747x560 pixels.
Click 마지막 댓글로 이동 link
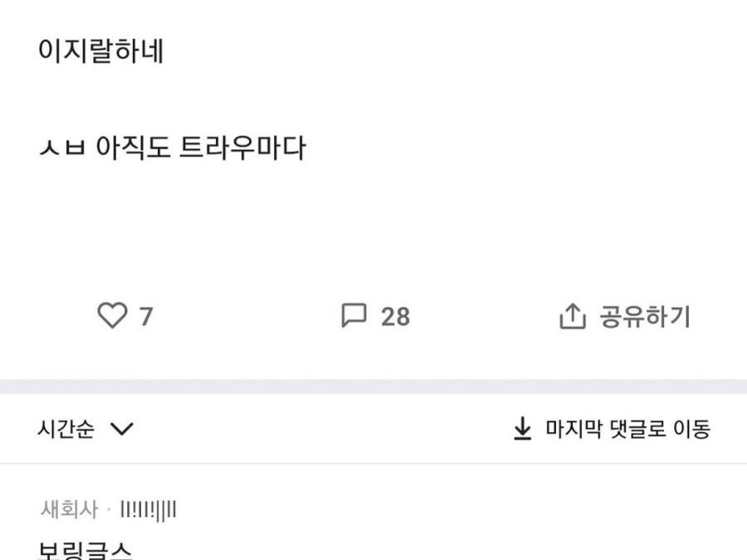(627, 429)
